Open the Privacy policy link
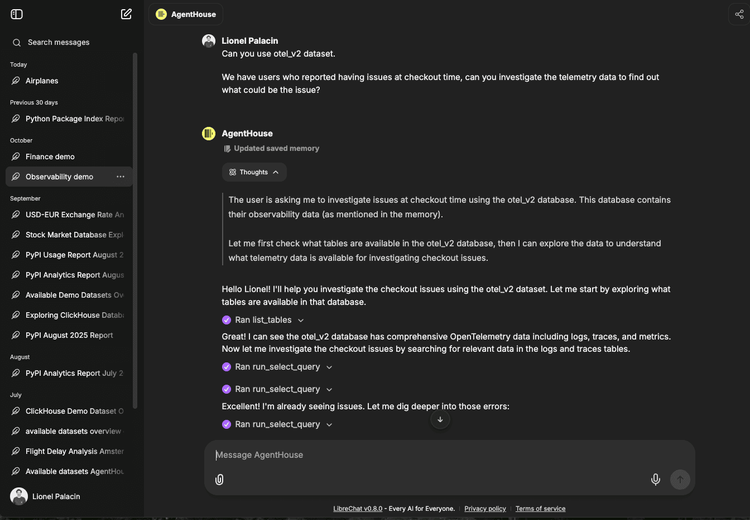This screenshot has height=520, width=750. point(485,509)
